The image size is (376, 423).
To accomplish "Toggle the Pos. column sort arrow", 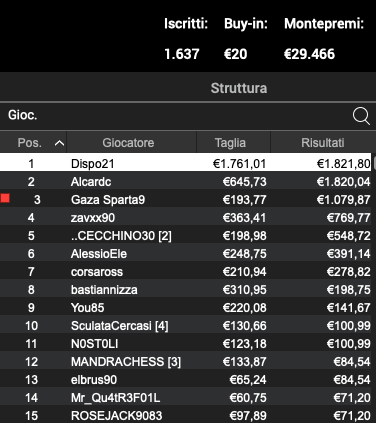I will 59,143.
